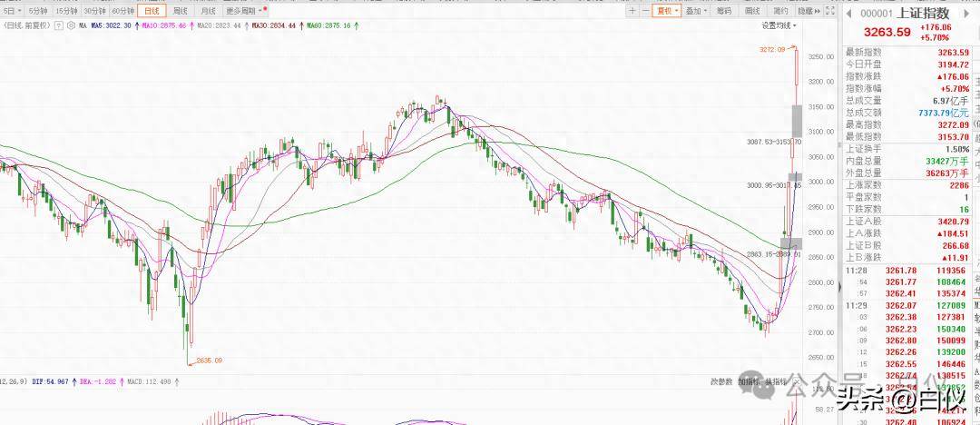Image resolution: width=980 pixels, height=425 pixels.
Task: Zoom out chart with minus icon
Action: 644,11
